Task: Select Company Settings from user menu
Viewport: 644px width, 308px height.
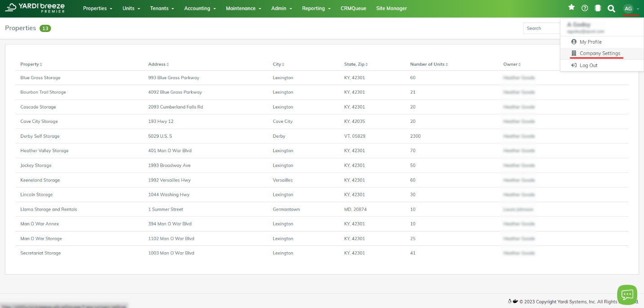Action: click(599, 54)
